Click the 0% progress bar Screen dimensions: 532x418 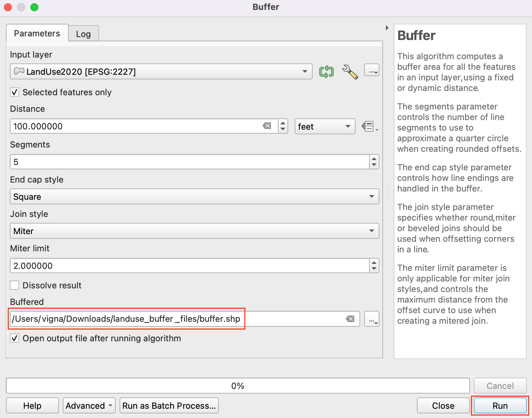[x=238, y=386]
